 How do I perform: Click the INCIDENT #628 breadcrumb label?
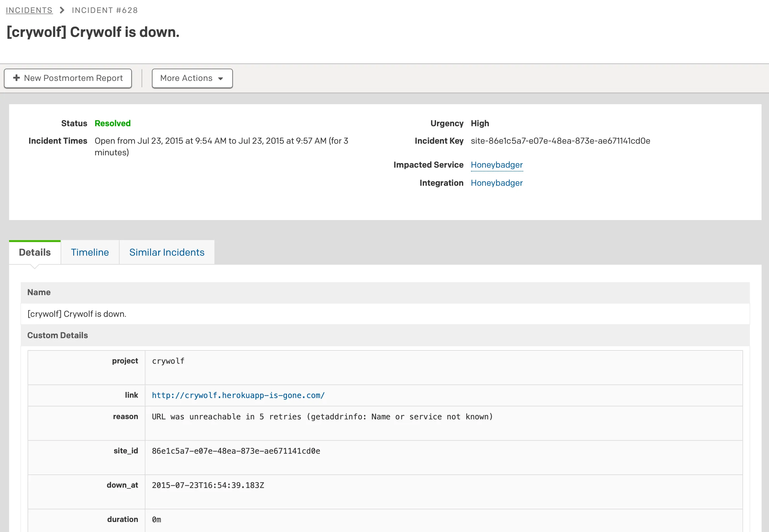pos(104,10)
